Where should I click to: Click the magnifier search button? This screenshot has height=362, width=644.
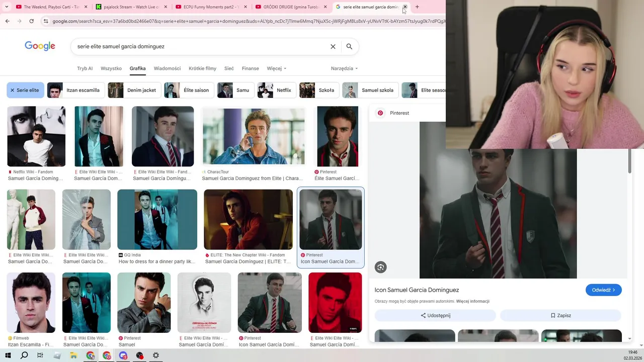click(349, 46)
